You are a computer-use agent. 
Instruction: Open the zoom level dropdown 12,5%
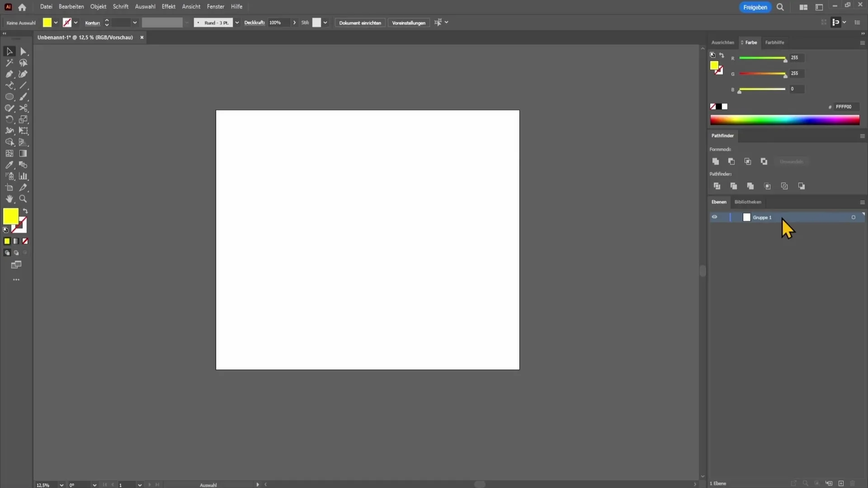61,485
